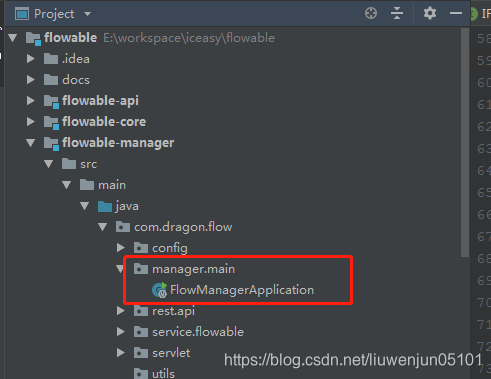Collapse the src folder arrow
The image size is (491, 379).
49,164
